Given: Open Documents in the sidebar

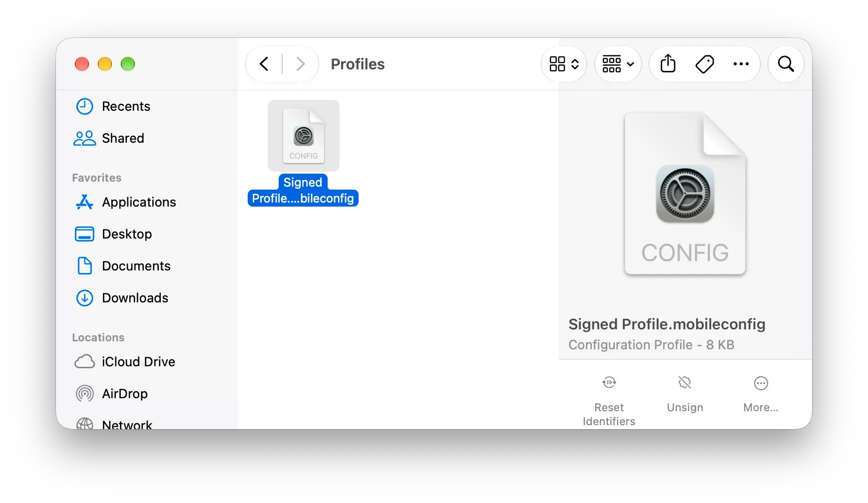Looking at the screenshot, I should point(123,266).
